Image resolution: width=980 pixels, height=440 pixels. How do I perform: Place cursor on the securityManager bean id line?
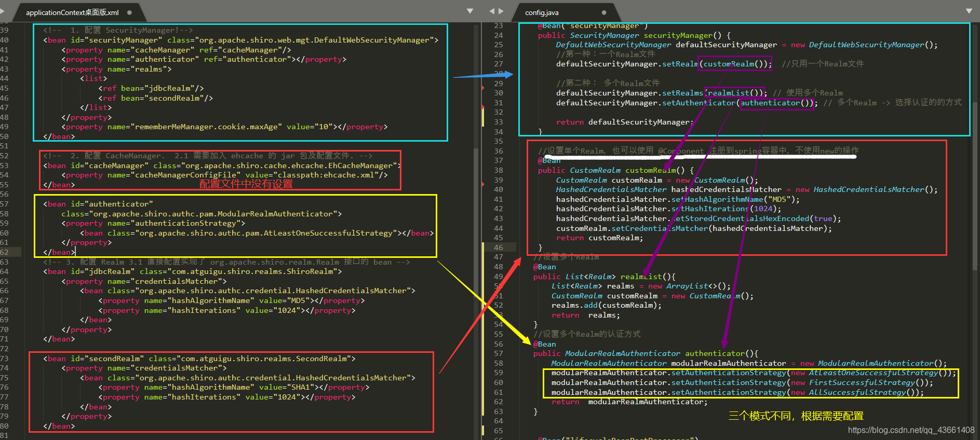pyautogui.click(x=241, y=40)
